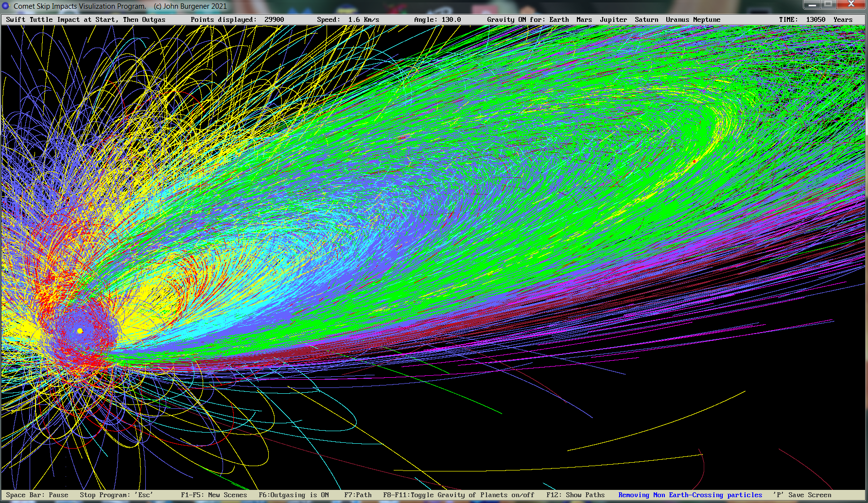The height and width of the screenshot is (503, 868).
Task: Click 'F6:Outgasing is ON' status text
Action: coord(294,495)
